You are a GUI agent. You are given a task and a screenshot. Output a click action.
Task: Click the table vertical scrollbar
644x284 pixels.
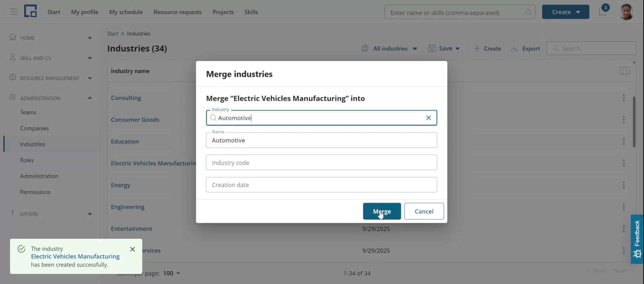pos(634,122)
